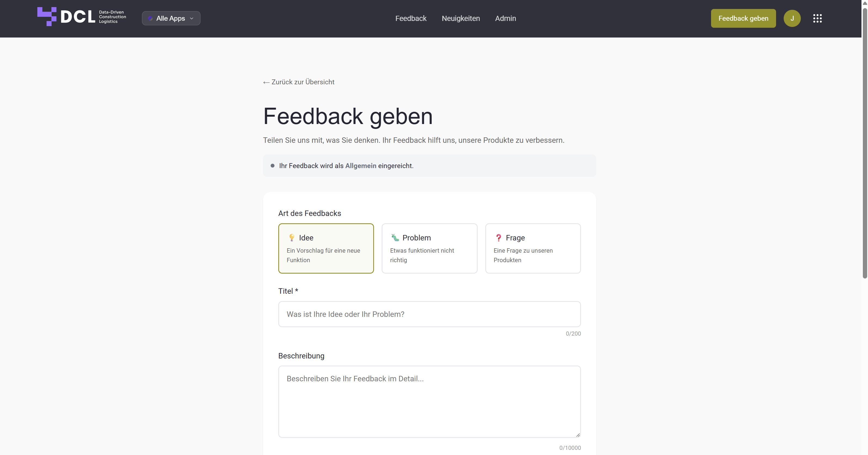Open the Feedback navigation item
This screenshot has width=868, height=455.
click(411, 18)
